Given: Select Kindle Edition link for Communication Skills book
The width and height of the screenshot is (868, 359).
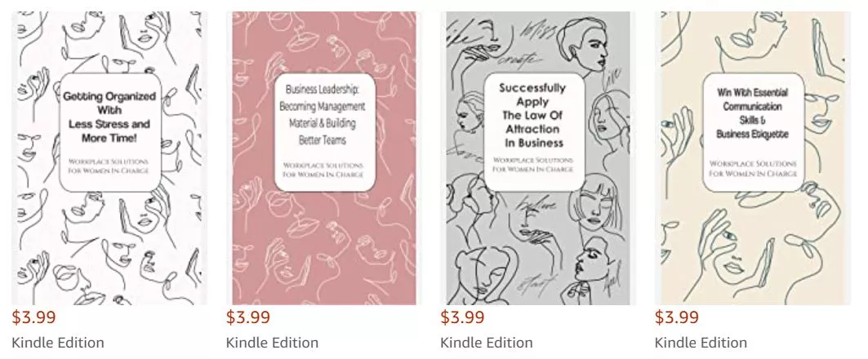Looking at the screenshot, I should [701, 343].
